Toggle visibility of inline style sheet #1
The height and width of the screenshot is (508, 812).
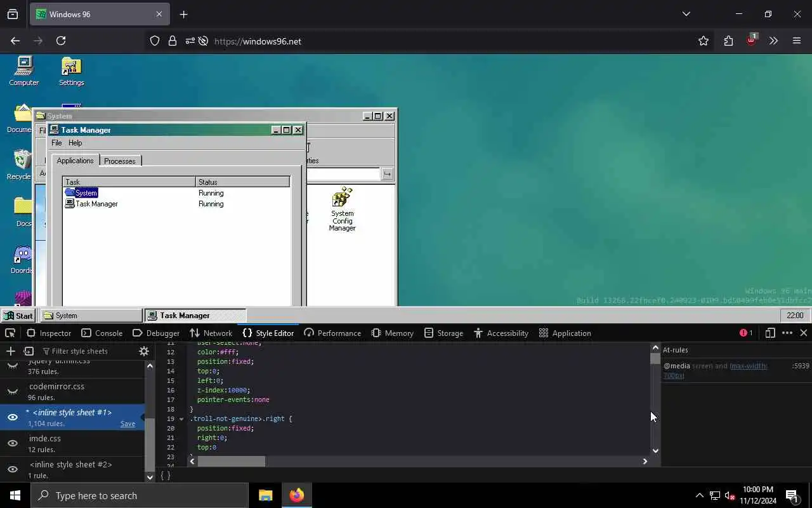(13, 417)
